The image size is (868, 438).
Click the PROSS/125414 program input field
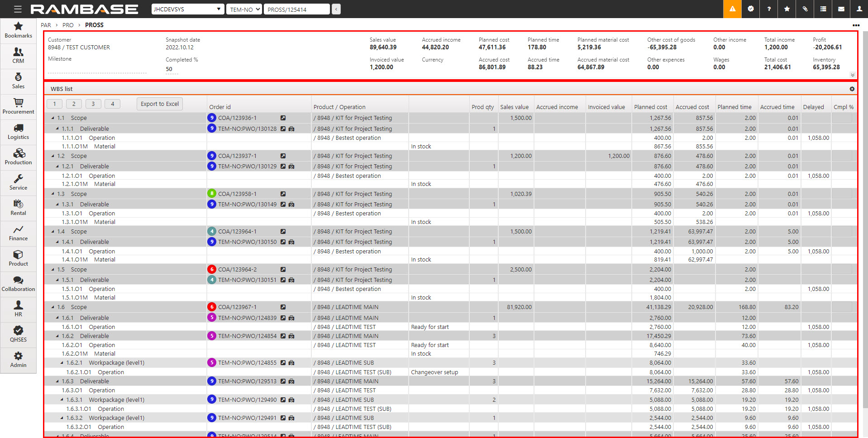tap(297, 9)
